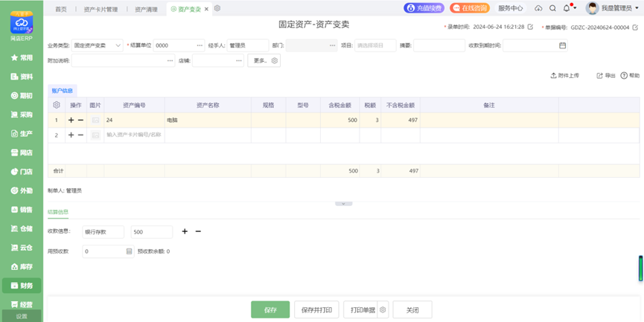Click the 经手人 input field

(x=248, y=45)
